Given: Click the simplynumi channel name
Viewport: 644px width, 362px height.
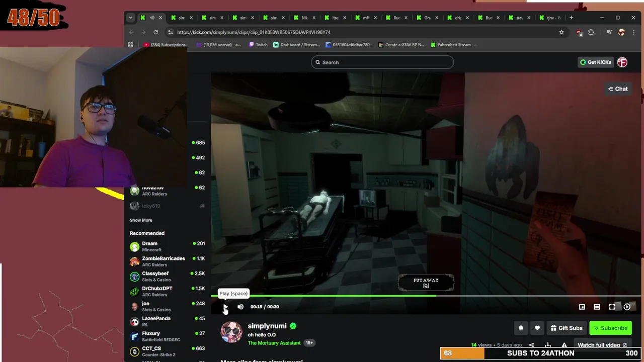Looking at the screenshot, I should pyautogui.click(x=267, y=326).
